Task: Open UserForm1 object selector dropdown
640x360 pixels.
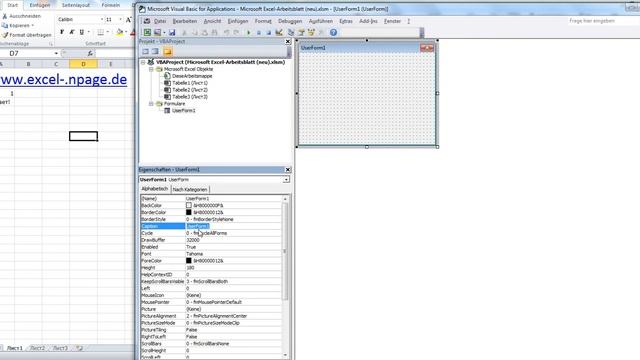Action: pos(287,180)
